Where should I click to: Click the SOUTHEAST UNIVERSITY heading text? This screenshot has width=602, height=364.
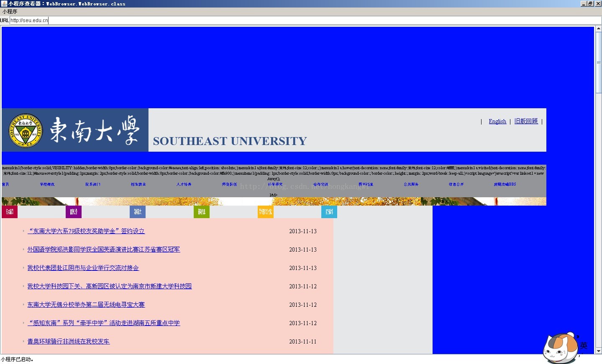coord(230,141)
